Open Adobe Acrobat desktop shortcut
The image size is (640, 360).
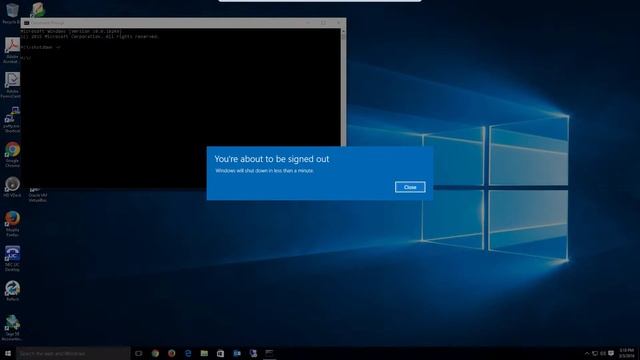point(12,50)
